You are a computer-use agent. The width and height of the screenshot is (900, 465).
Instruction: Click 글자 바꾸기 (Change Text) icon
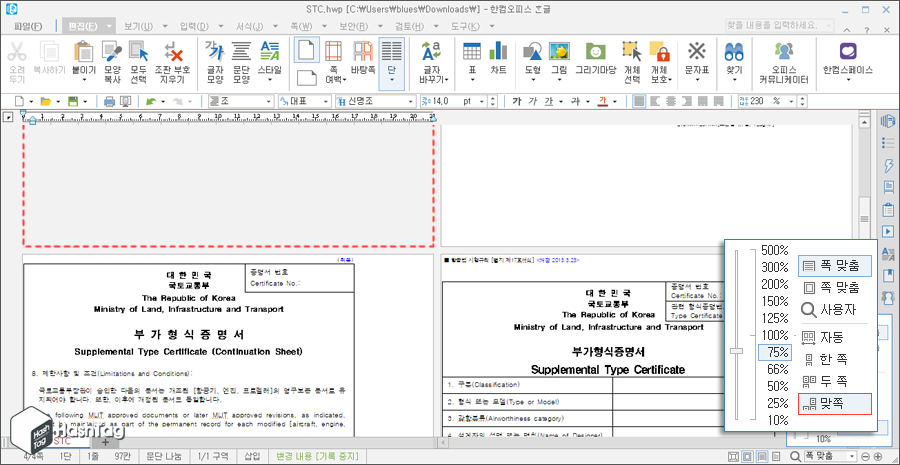tap(431, 52)
